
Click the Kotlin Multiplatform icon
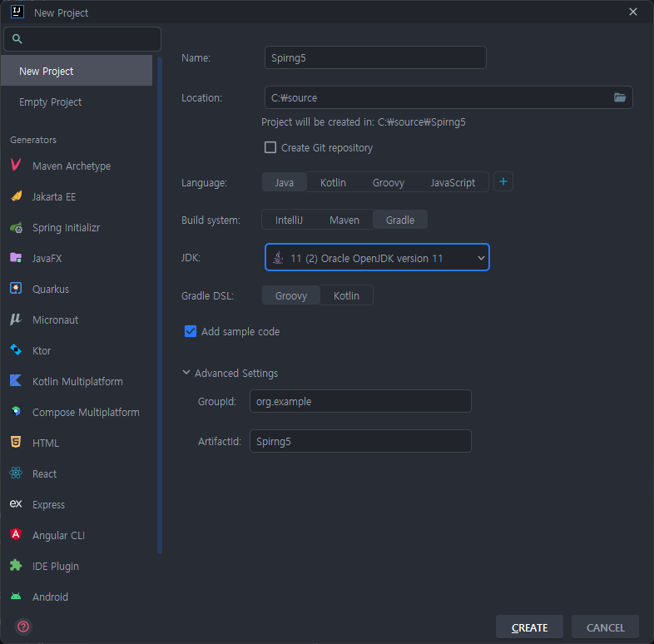click(x=16, y=380)
